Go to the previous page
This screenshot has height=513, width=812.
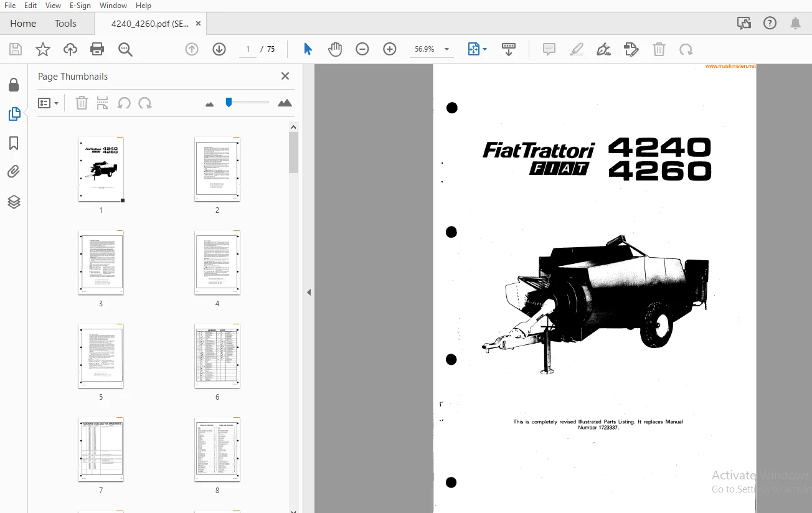point(192,49)
